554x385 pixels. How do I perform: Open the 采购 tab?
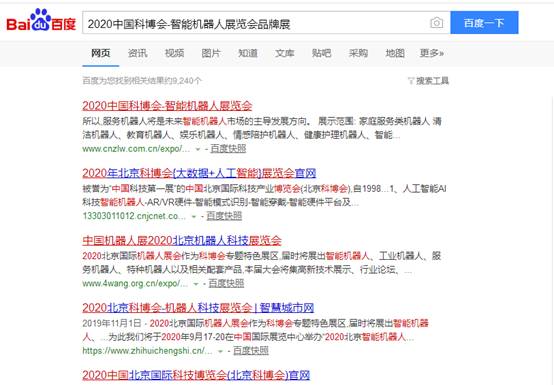(358, 53)
